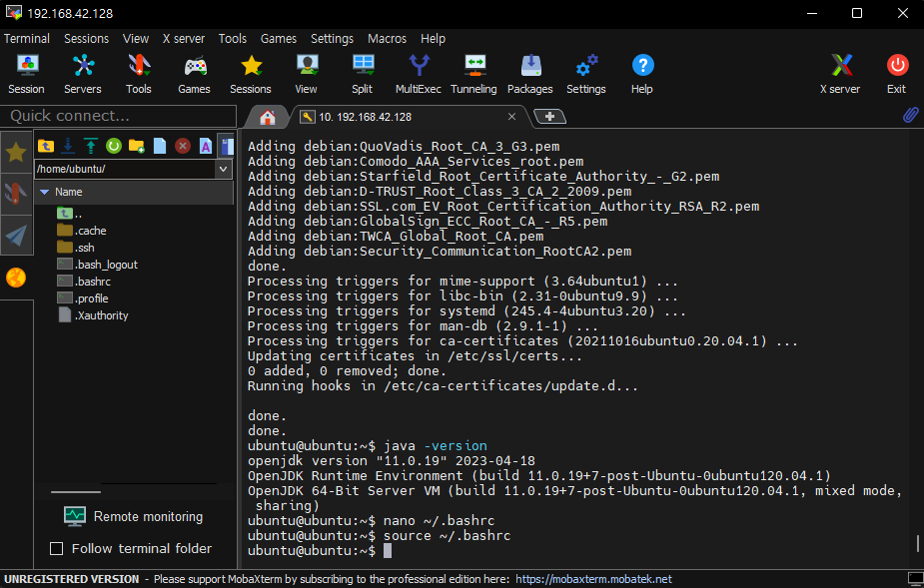
Task: Delete selected file with red X icon
Action: (183, 146)
